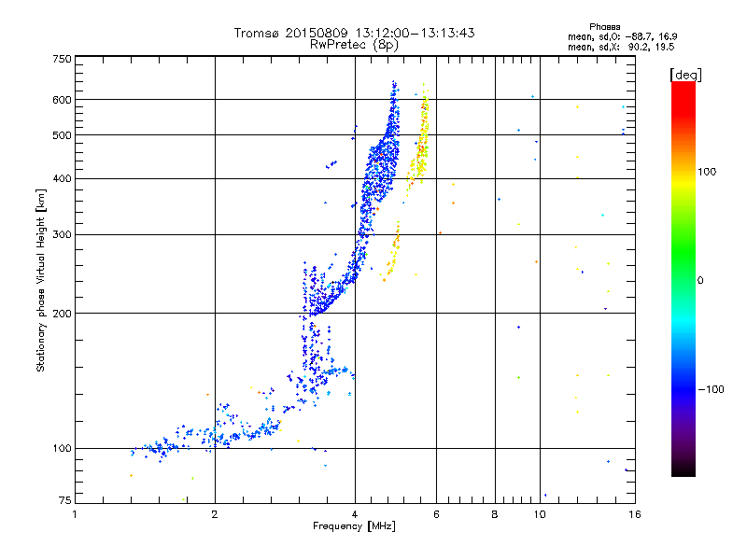Click the colorbar tick label '-100'

pyautogui.click(x=711, y=389)
